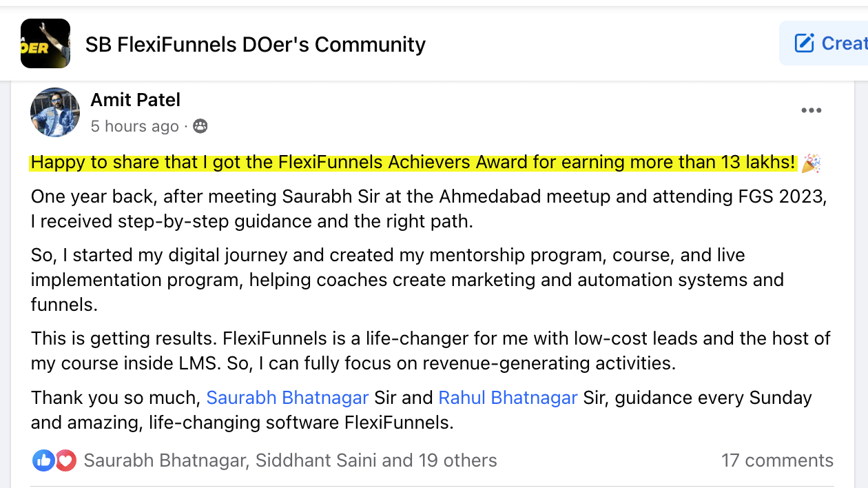Click the red heart Love reaction icon
The width and height of the screenshot is (868, 488).
coord(65,460)
